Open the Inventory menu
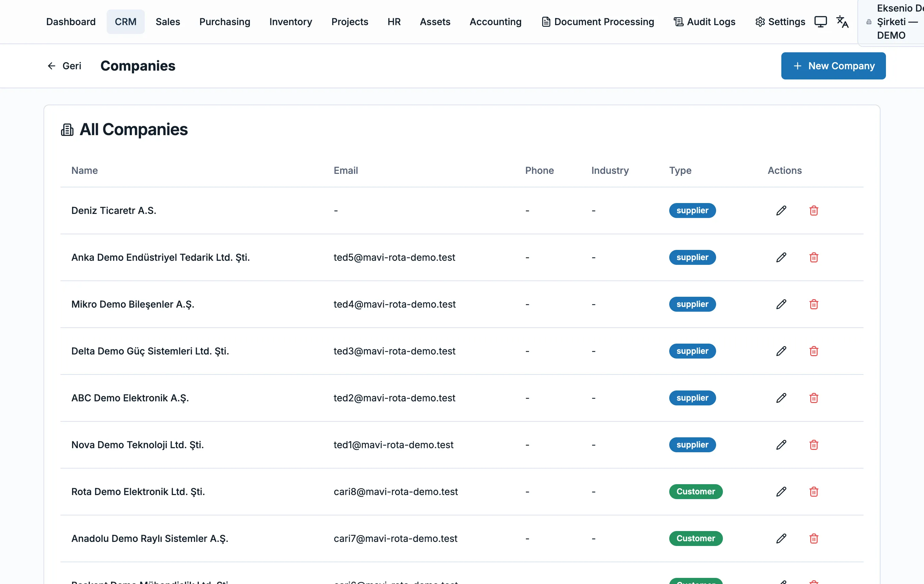Viewport: 924px width, 584px height. coord(290,22)
